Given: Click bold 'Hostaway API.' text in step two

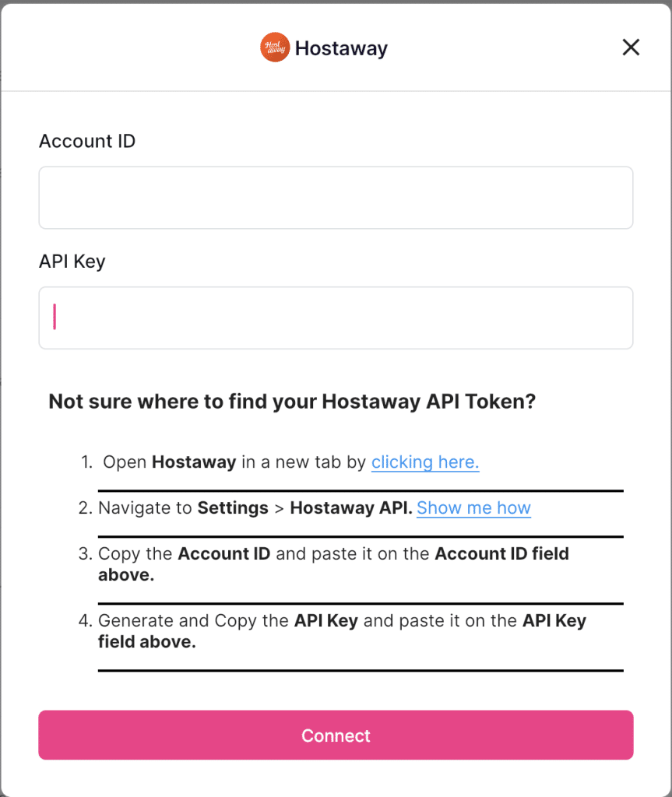Looking at the screenshot, I should 351,507.
